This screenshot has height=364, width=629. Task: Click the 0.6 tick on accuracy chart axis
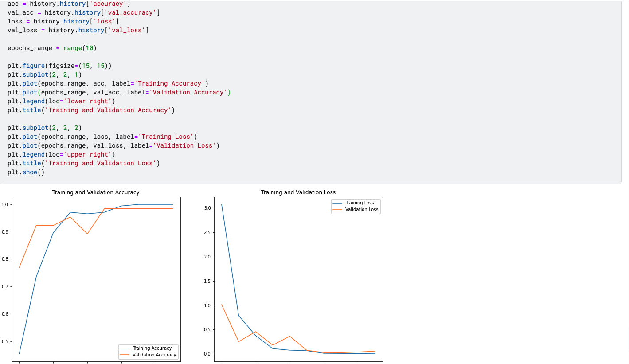(5, 314)
